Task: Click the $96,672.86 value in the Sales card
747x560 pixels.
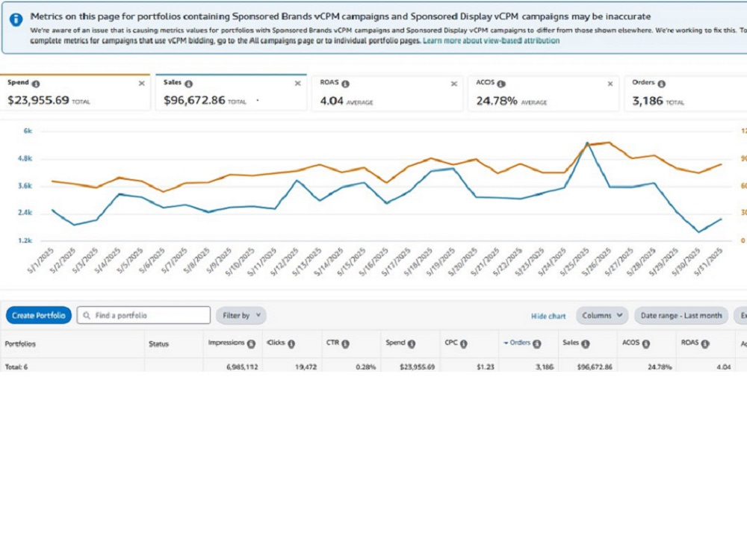Action: [194, 101]
